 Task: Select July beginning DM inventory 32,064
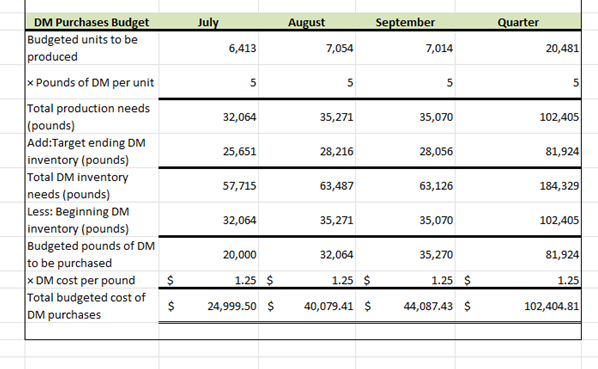click(209, 220)
